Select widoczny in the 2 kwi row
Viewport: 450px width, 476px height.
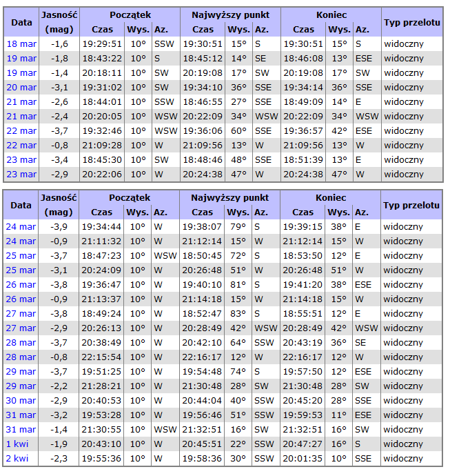coord(403,459)
